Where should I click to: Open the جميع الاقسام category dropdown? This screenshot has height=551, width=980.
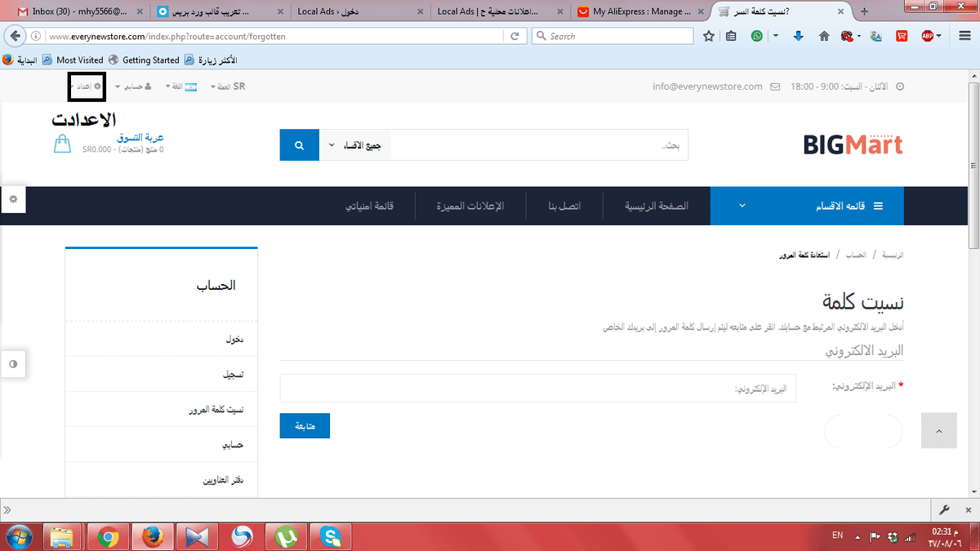(354, 145)
